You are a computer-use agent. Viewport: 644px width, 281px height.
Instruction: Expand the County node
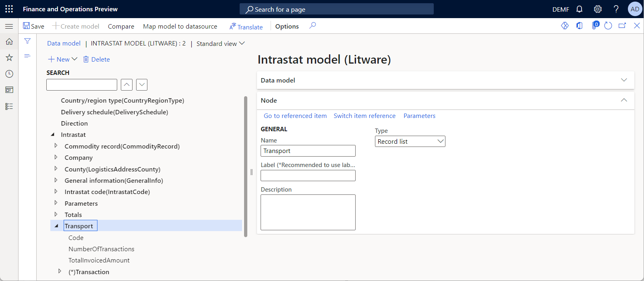click(56, 169)
